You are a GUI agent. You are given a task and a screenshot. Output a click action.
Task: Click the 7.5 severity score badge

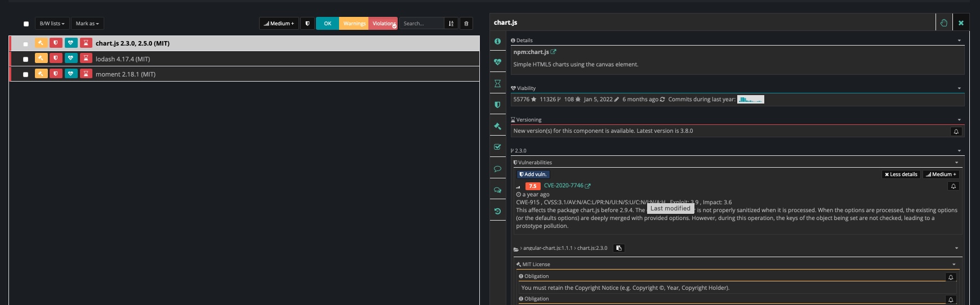pos(533,186)
